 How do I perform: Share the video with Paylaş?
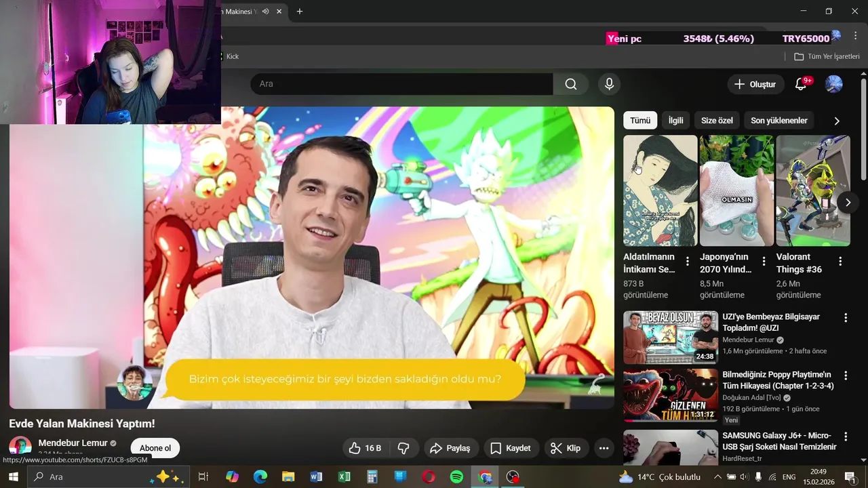[451, 448]
